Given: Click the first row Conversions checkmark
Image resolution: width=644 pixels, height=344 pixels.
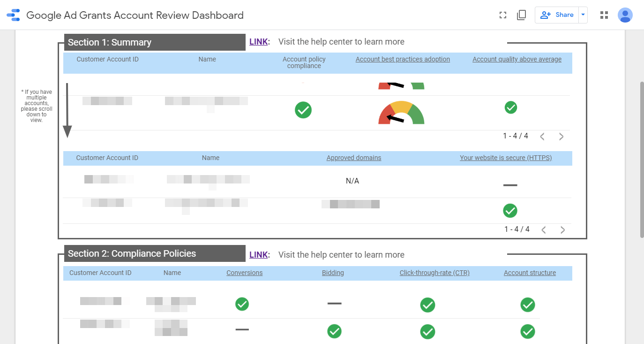Looking at the screenshot, I should click(x=242, y=304).
